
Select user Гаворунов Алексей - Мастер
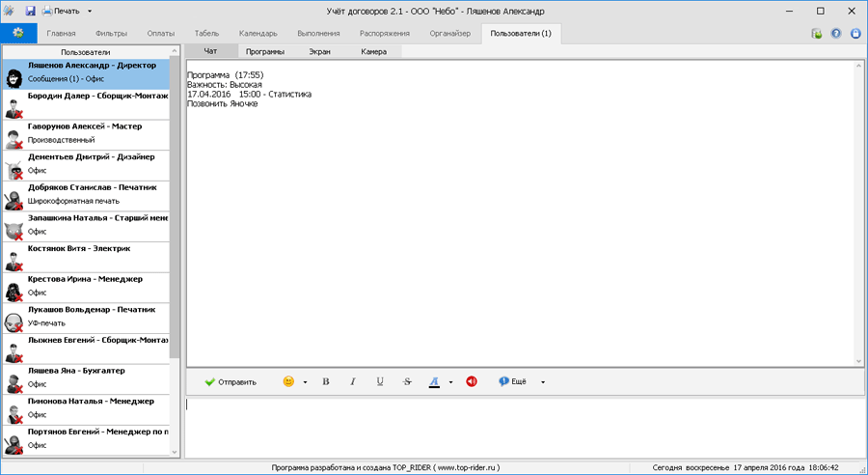click(86, 135)
